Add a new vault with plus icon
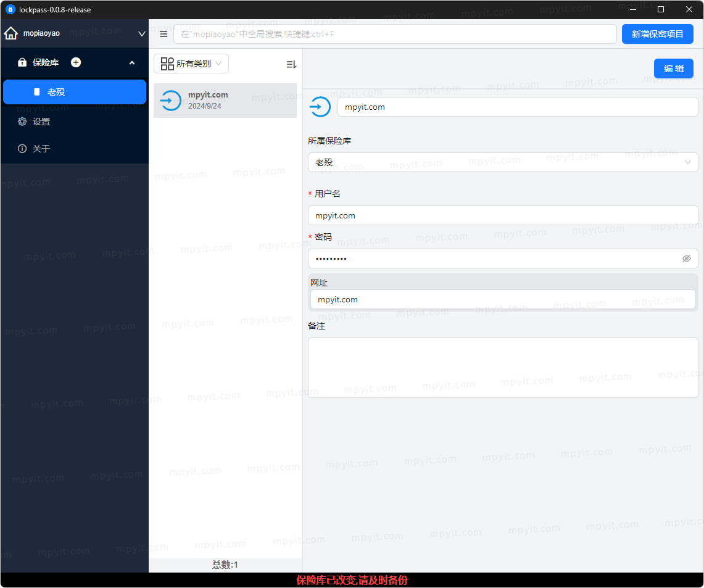The width and height of the screenshot is (704, 588). point(76,62)
